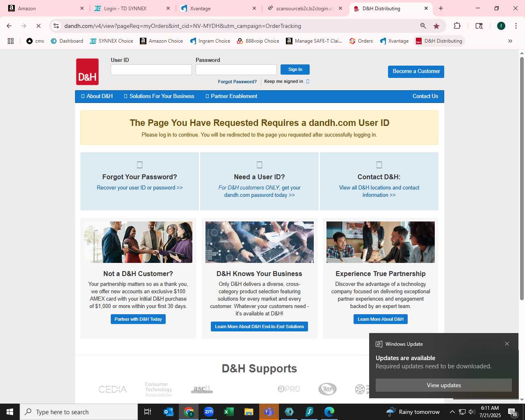The height and width of the screenshot is (420, 525).
Task: Open Excel from the taskbar
Action: tap(229, 412)
